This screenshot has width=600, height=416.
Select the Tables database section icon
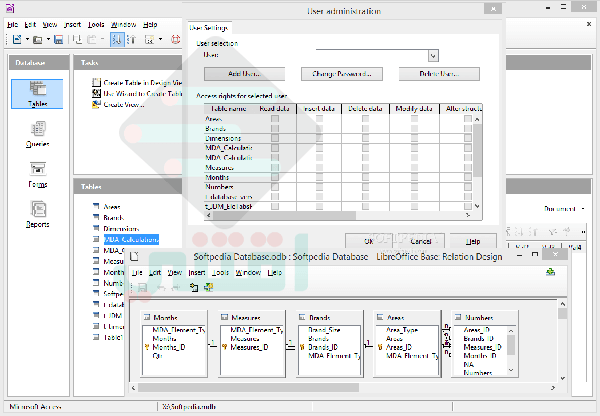point(38,94)
